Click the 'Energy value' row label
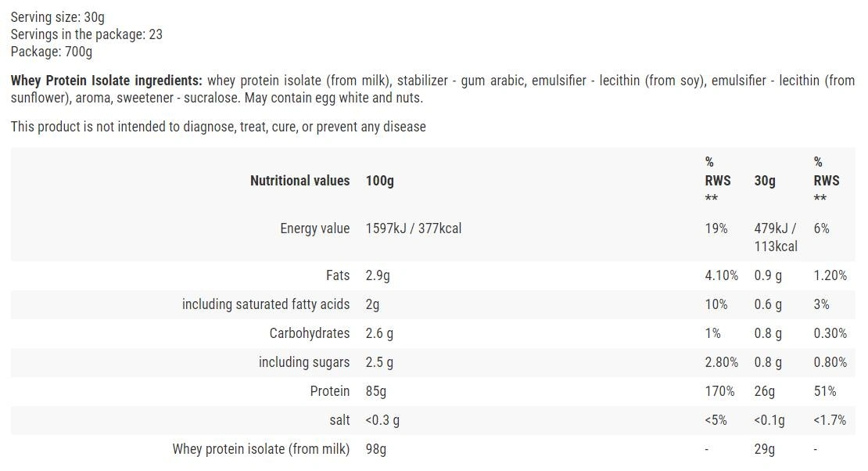 pos(314,228)
